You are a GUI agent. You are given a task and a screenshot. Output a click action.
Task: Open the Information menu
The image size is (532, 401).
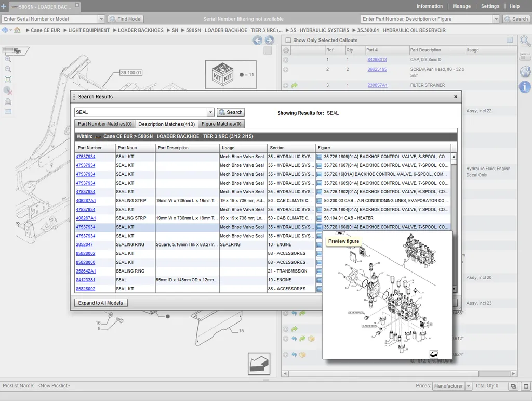430,6
